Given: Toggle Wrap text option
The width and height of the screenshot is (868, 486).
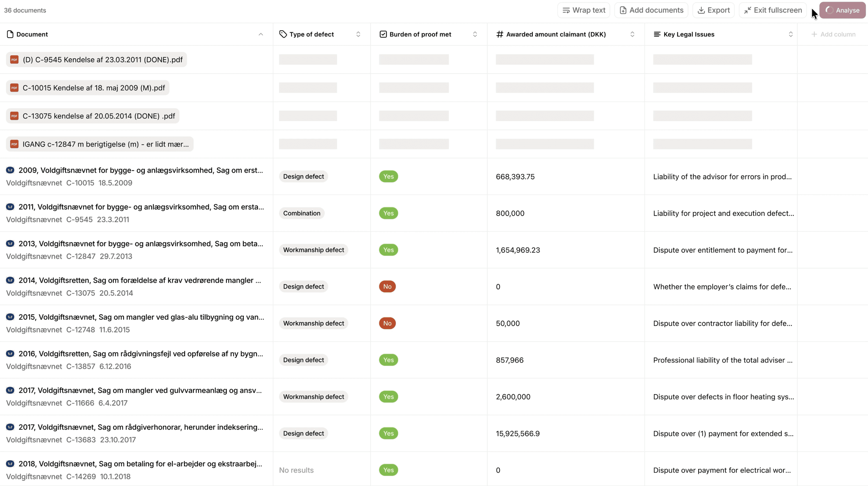Looking at the screenshot, I should point(584,10).
